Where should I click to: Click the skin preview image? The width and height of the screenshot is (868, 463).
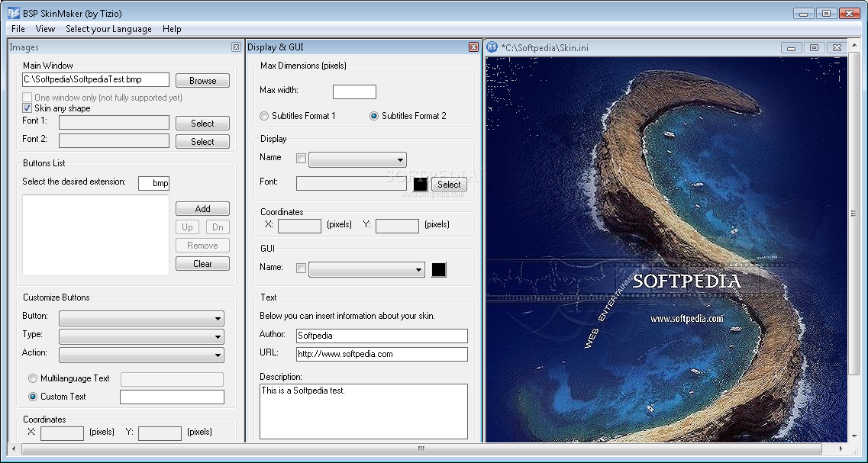click(666, 249)
